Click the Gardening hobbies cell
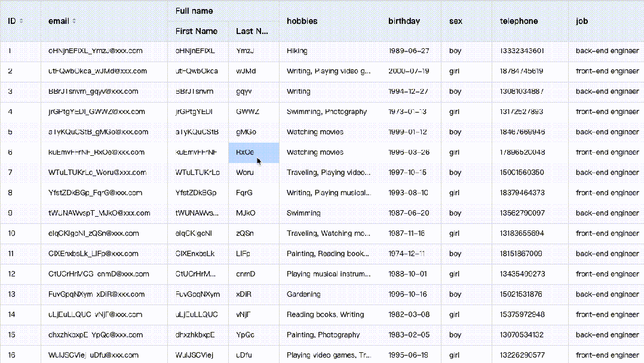The image size is (644, 363). tap(303, 294)
